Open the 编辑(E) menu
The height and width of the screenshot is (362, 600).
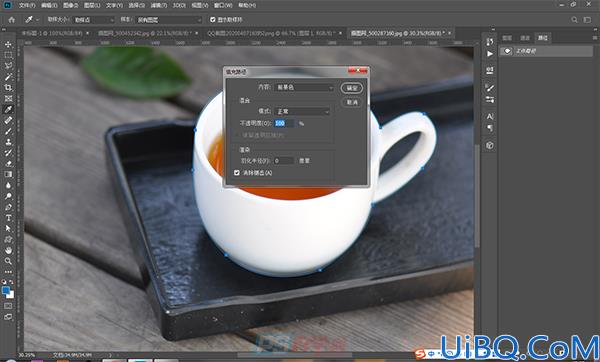pyautogui.click(x=49, y=5)
